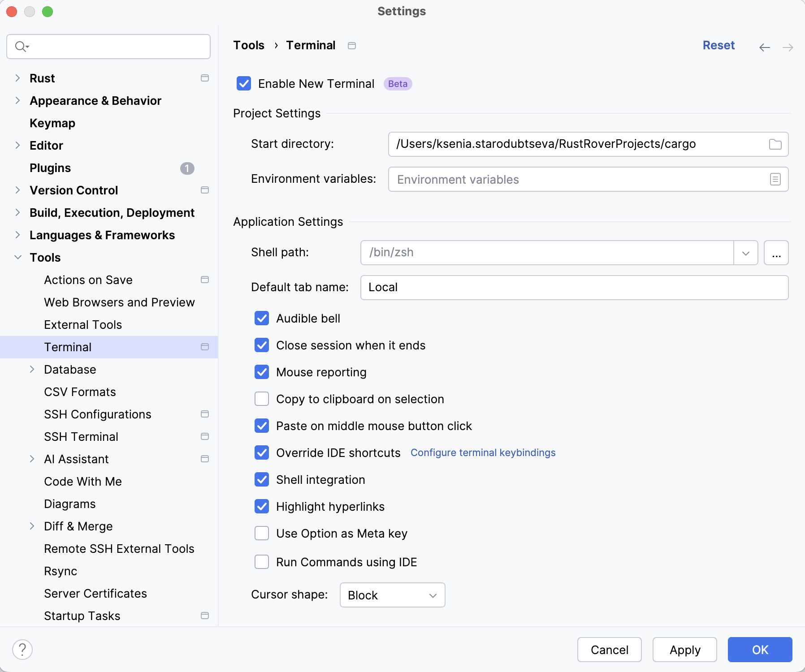Open Configure terminal keybindings link
Viewport: 805px width, 672px height.
pos(483,452)
